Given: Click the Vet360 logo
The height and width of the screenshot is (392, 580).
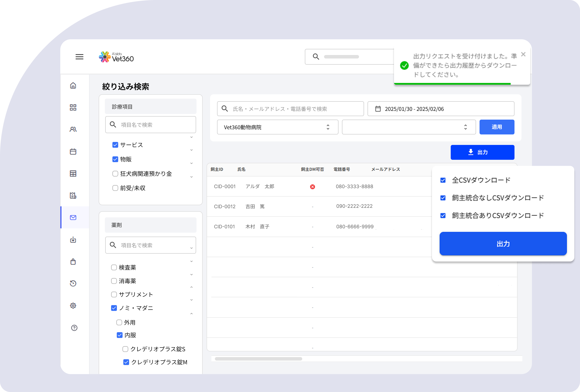Looking at the screenshot, I should tap(116, 57).
